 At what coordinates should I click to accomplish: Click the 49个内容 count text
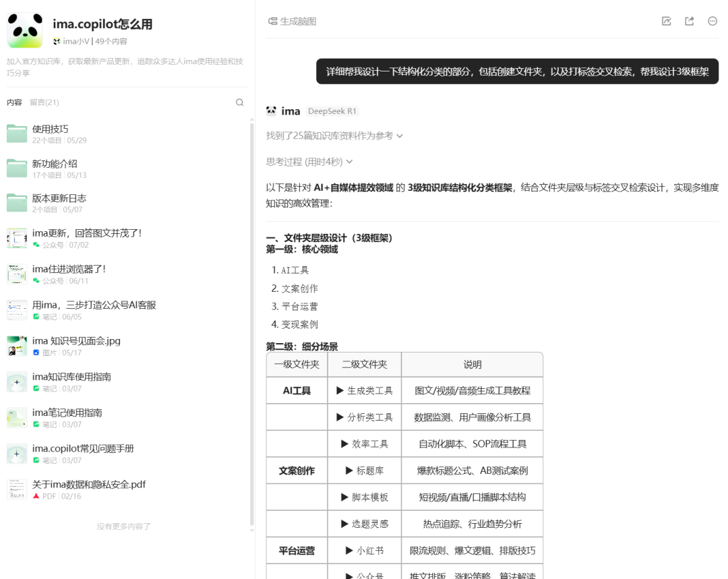tap(111, 41)
